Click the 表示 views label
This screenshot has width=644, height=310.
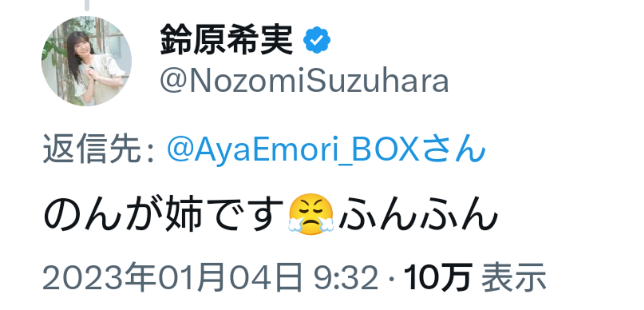(x=514, y=277)
